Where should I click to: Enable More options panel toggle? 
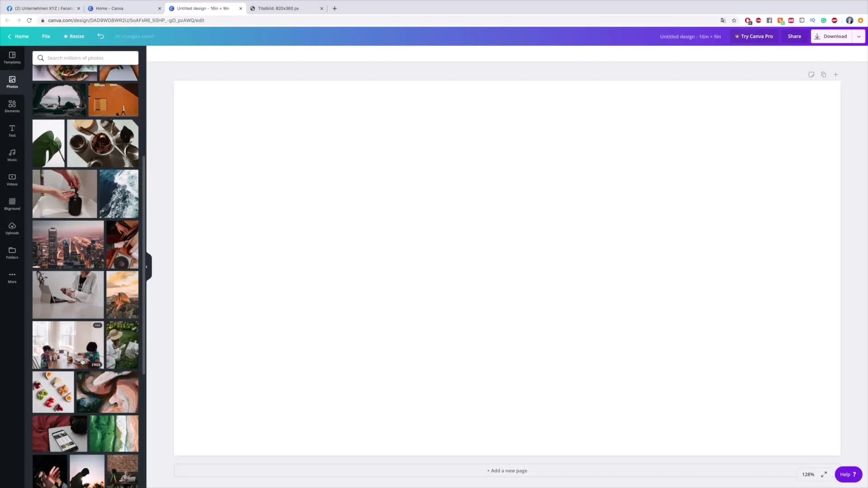12,277
